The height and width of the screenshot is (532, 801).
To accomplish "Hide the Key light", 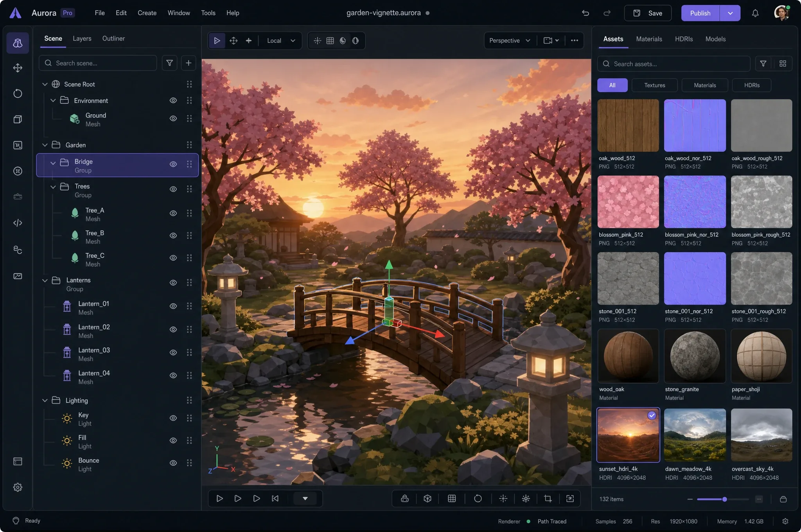I will [x=173, y=418].
